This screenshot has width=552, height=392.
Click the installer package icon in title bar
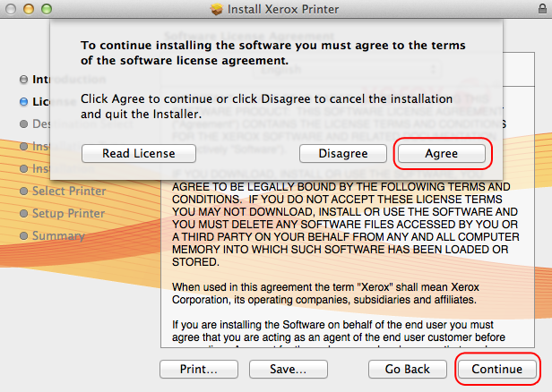(216, 9)
